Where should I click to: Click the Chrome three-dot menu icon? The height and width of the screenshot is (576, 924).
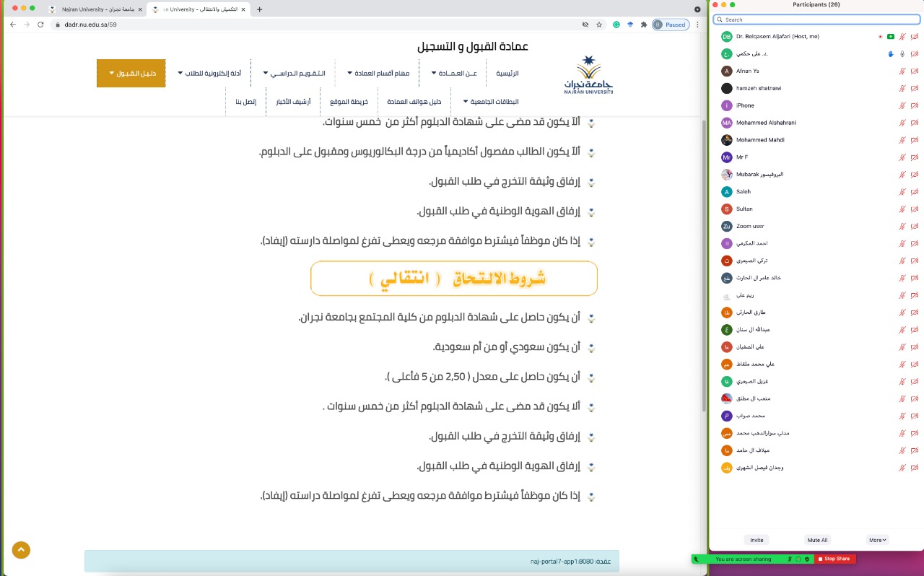(697, 25)
